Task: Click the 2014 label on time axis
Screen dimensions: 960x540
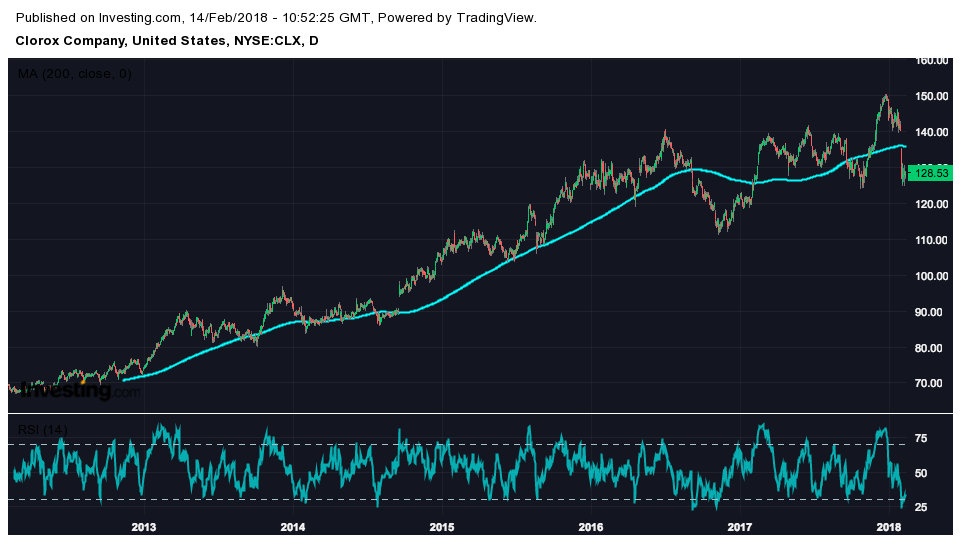Action: click(293, 527)
